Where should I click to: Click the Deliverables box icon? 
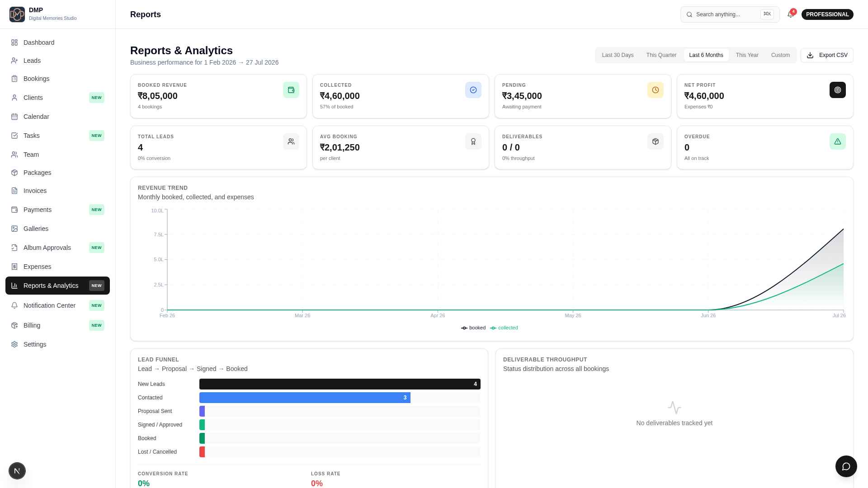(656, 141)
